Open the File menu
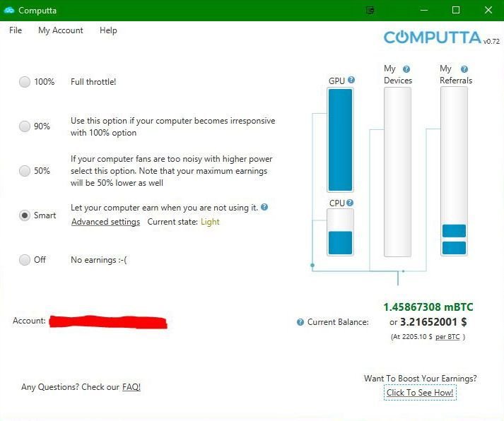 [x=16, y=30]
